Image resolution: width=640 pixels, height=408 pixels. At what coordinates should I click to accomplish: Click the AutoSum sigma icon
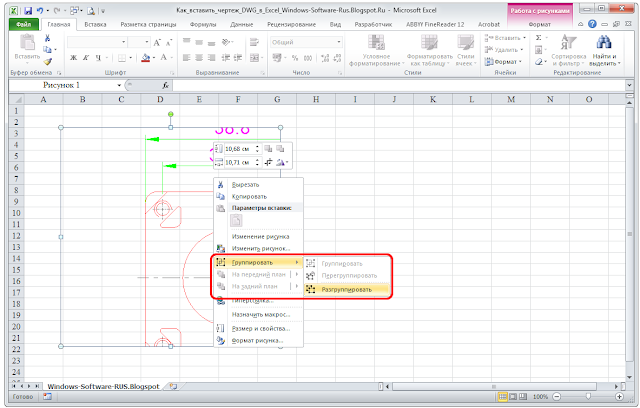tap(538, 38)
